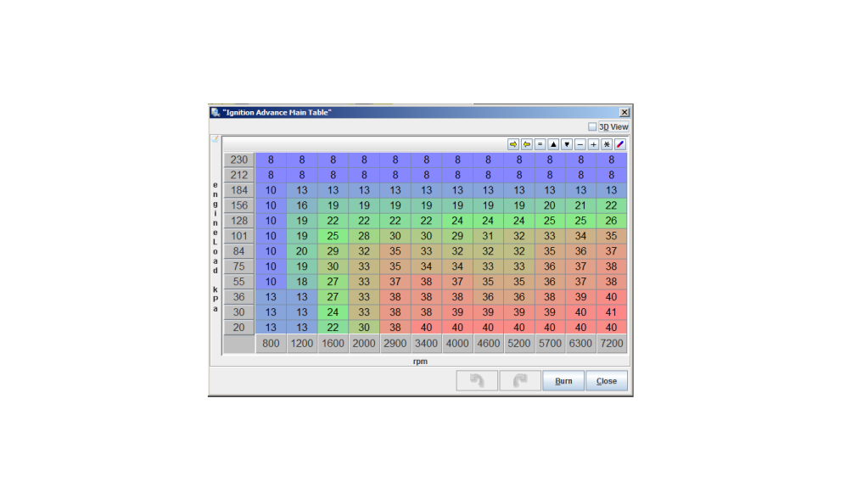Screen dimensions: 868x488
Task: Select cell 26 in the 128 kPa row
Action: [612, 221]
